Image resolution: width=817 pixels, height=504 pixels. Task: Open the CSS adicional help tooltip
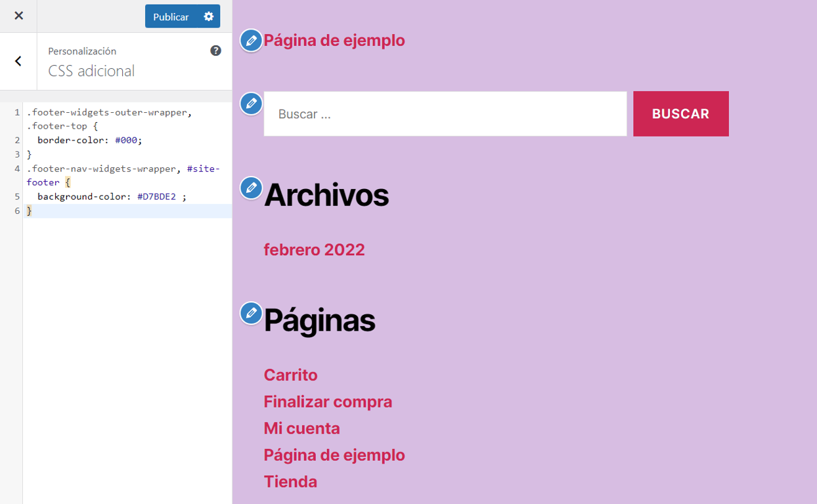(215, 51)
